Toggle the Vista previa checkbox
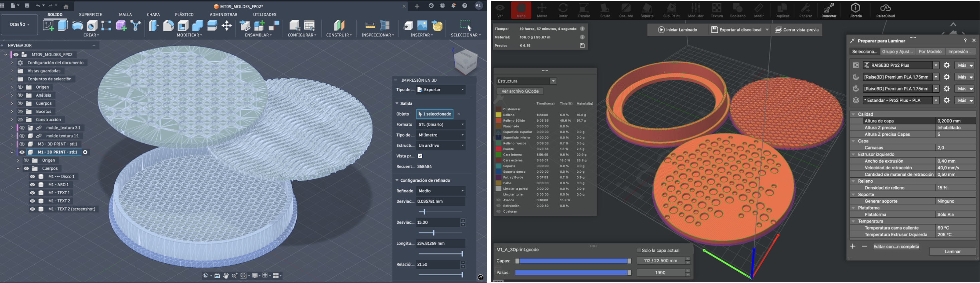Viewport: 980px width, 283px height. [x=420, y=156]
